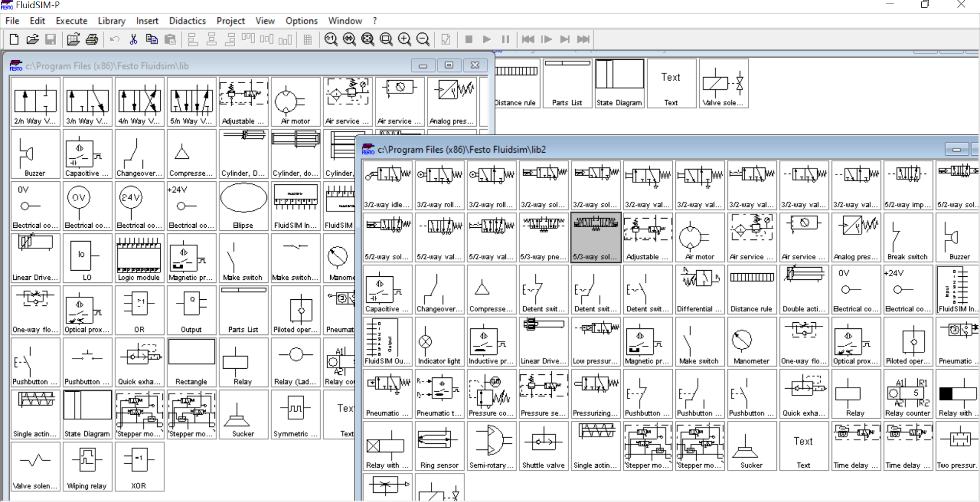Click the skip to end icon
The image size is (980, 502).
pyautogui.click(x=583, y=39)
